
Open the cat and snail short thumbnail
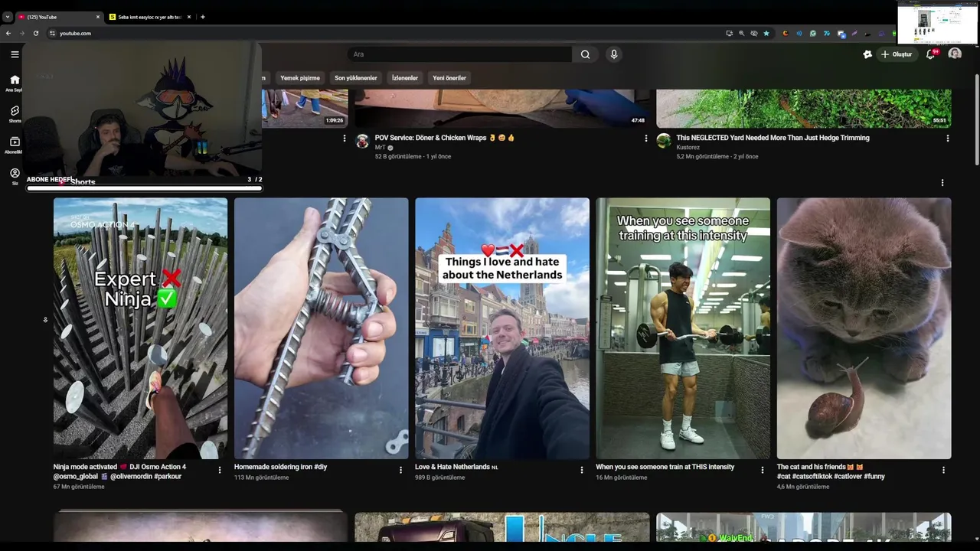pyautogui.click(x=864, y=328)
